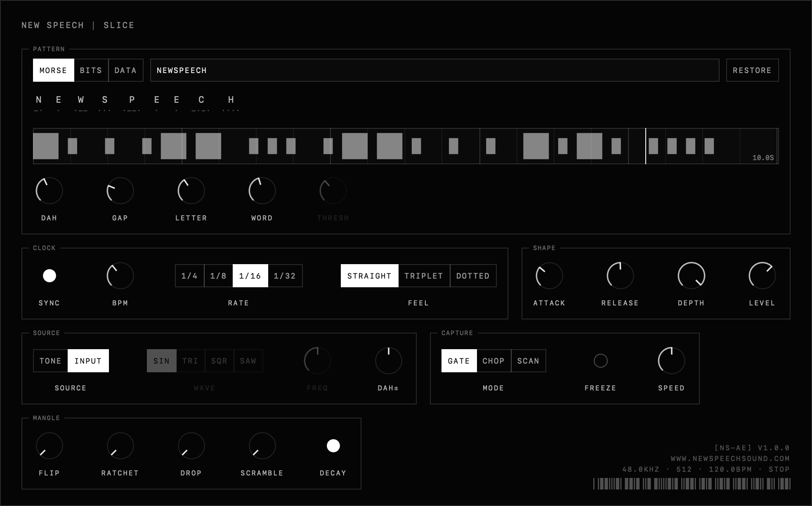812x506 pixels.
Task: Click the BPM knob
Action: pos(120,276)
